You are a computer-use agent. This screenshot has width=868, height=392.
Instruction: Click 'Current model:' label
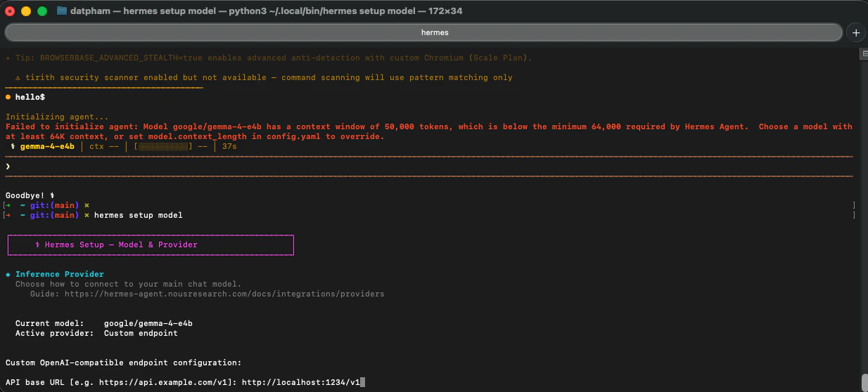(x=50, y=323)
